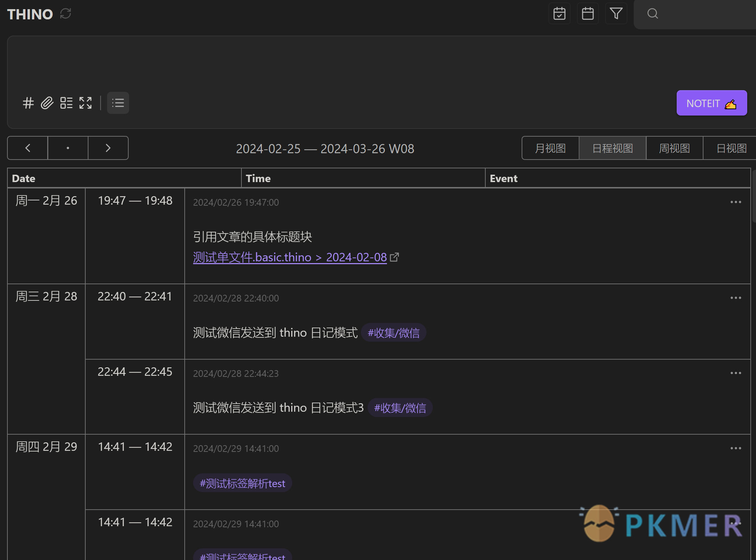Viewport: 756px width, 560px height.
Task: Click the search magnifier icon
Action: coord(652,14)
